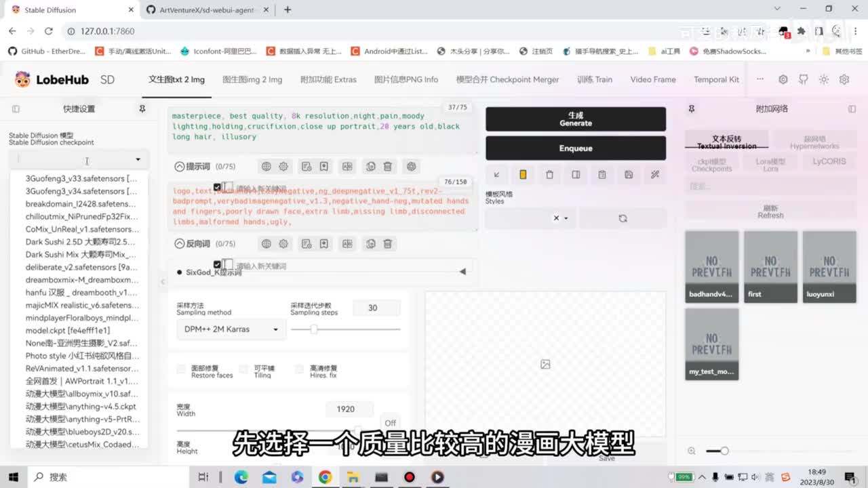
Task: Click the GitHub icon in the header
Action: 804,79
